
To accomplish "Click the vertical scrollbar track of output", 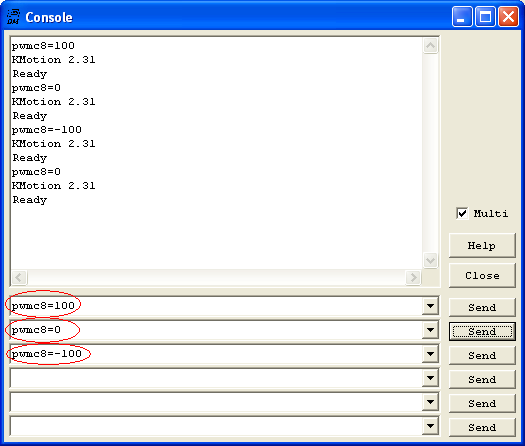I will 430,153.
